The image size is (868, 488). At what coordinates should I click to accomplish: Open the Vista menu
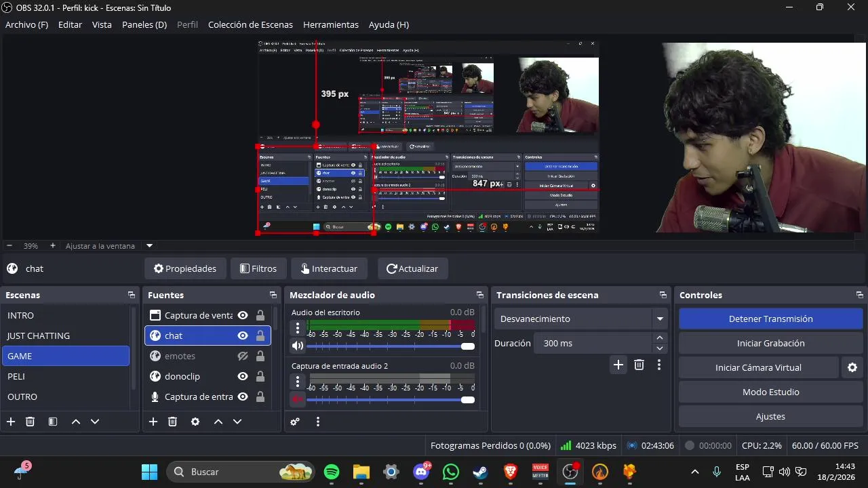102,24
